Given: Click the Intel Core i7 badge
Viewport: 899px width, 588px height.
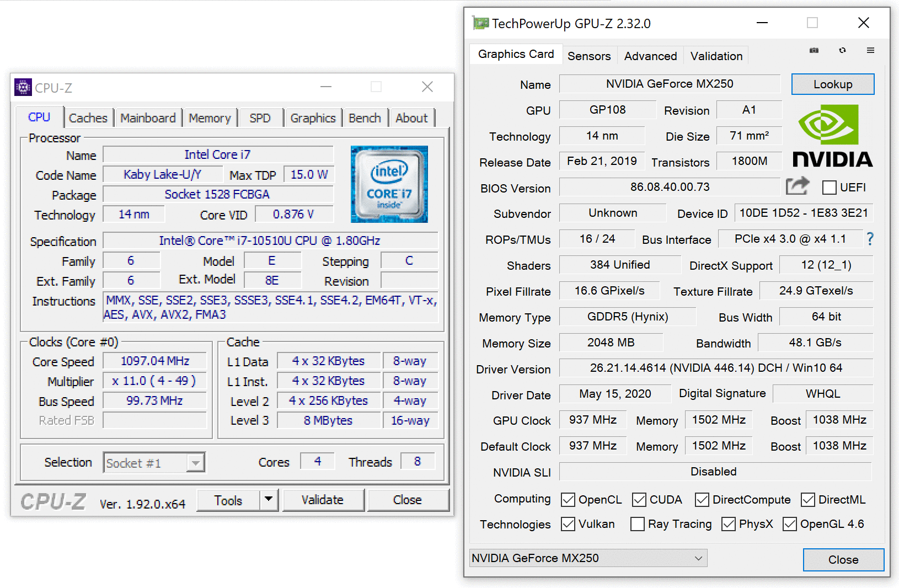Looking at the screenshot, I should pos(389,184).
